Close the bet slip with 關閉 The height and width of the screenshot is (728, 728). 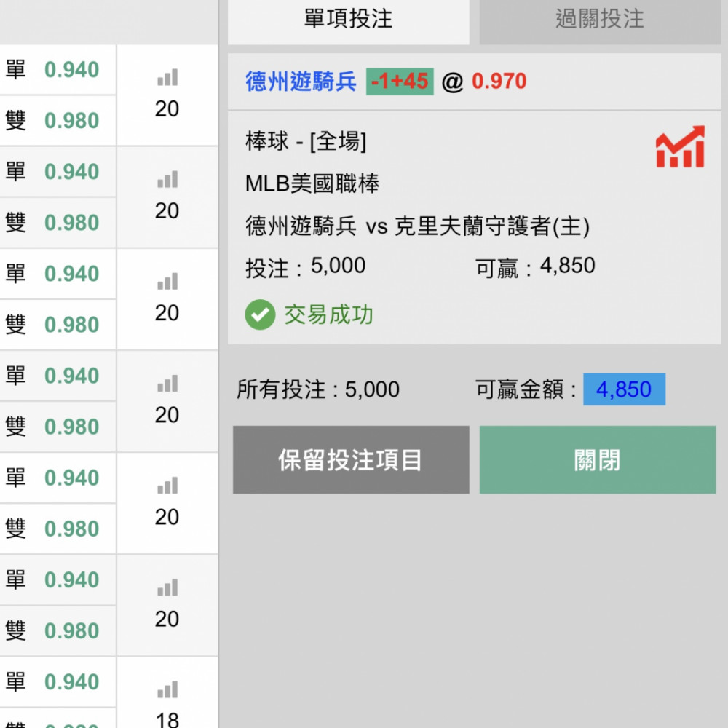pos(598,459)
